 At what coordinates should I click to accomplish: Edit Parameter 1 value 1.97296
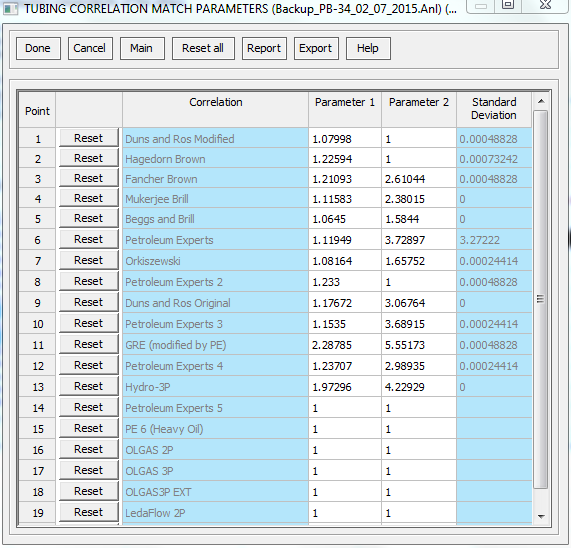click(345, 387)
